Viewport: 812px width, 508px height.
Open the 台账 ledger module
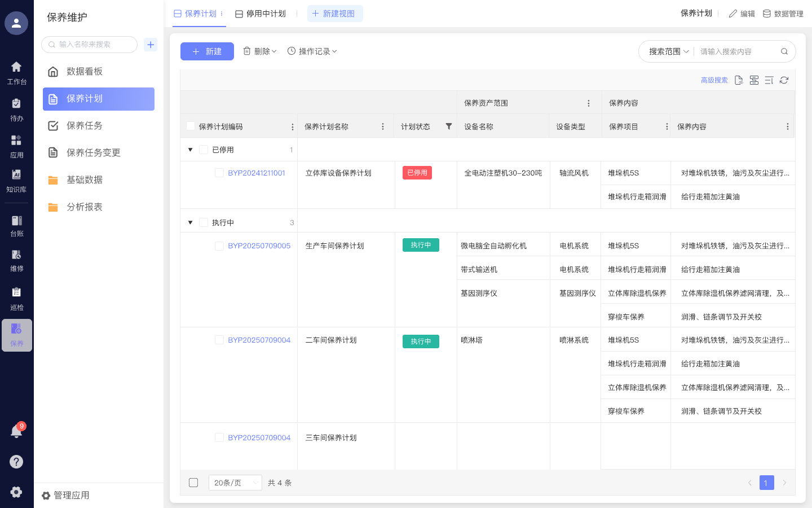click(16, 226)
